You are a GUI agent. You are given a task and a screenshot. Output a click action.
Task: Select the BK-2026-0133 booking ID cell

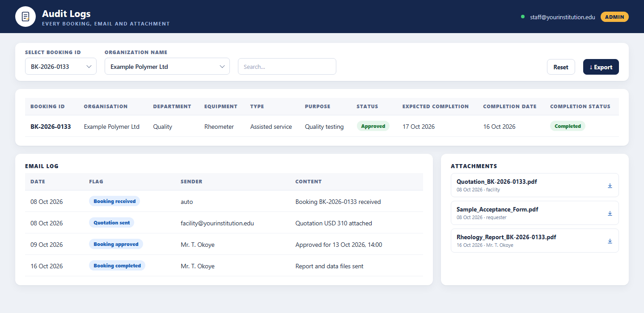tap(51, 127)
